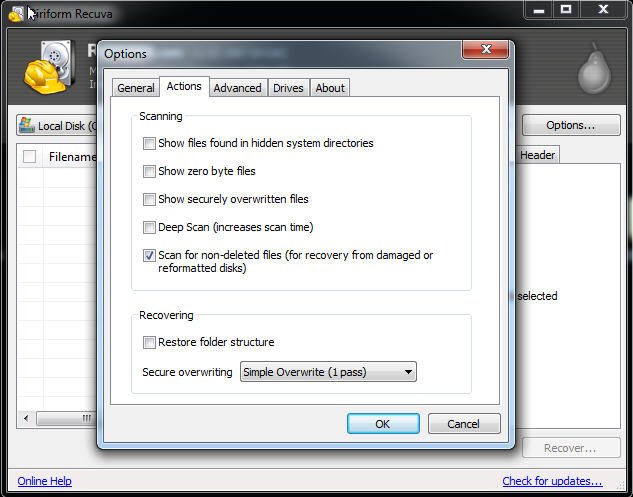
Task: Select the Header tab in Recuva window
Action: coord(537,155)
